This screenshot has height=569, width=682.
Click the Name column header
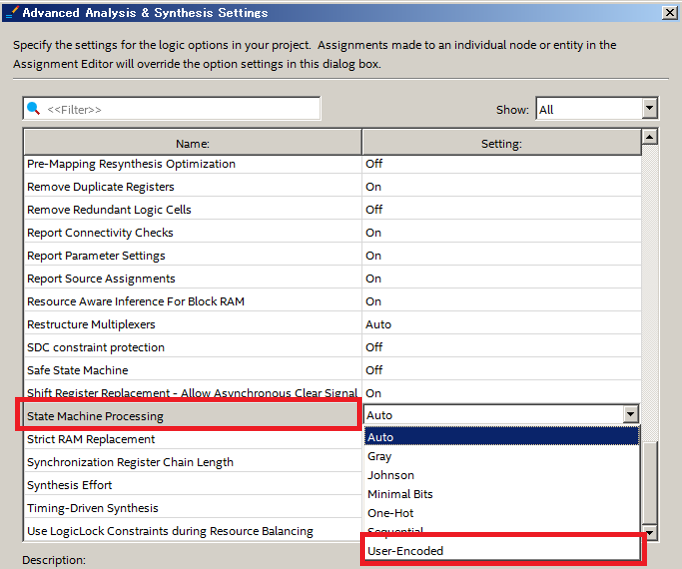tap(192, 144)
